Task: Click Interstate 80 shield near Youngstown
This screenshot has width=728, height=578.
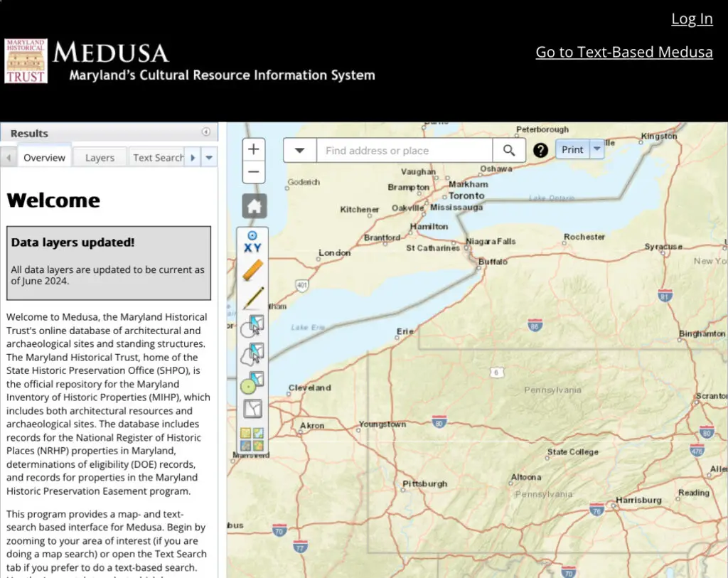Action: [439, 422]
